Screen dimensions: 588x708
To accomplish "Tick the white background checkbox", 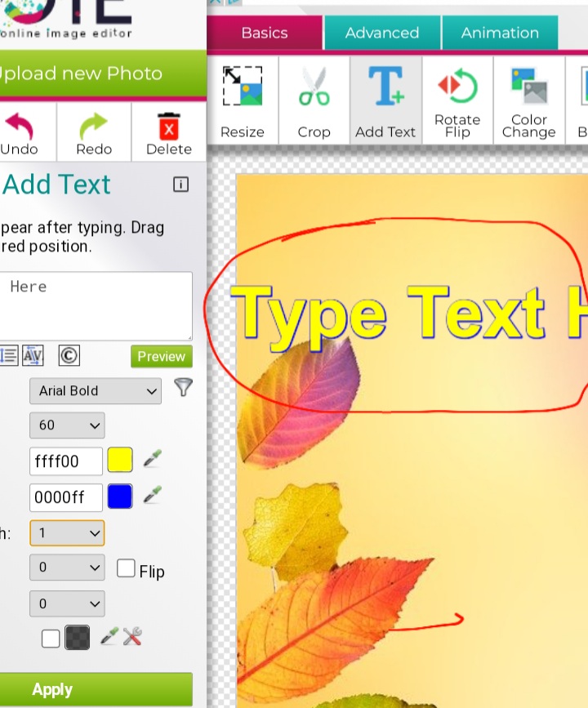I will 51,639.
